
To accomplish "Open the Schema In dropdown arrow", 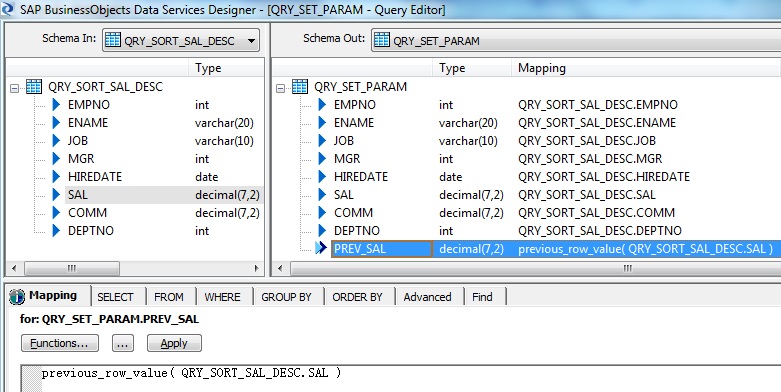I will tap(251, 40).
